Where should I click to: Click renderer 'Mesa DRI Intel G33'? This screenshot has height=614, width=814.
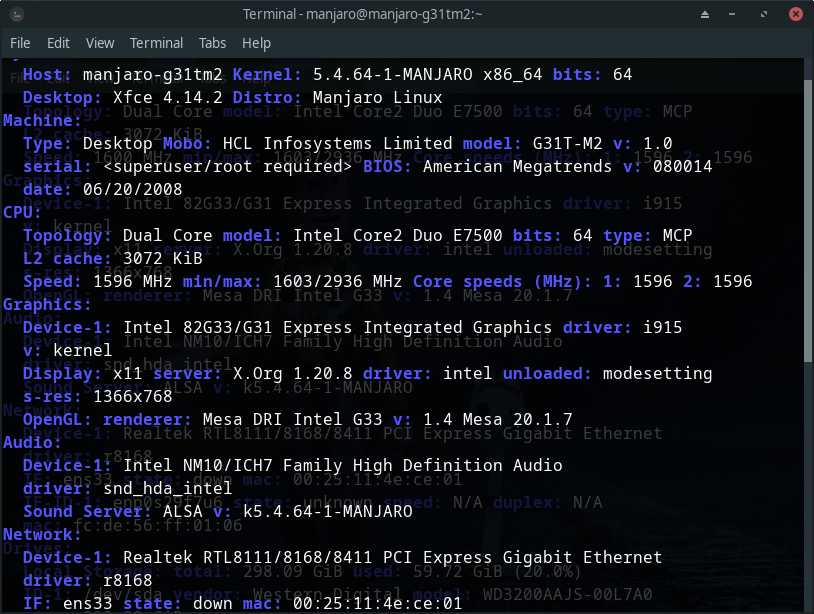(x=293, y=419)
